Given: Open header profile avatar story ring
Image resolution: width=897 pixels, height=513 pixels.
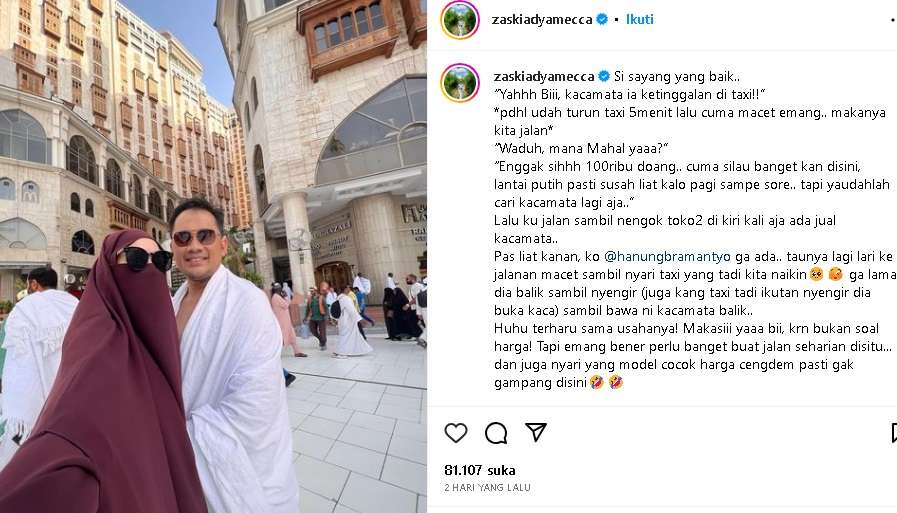Looking at the screenshot, I should pos(460,20).
